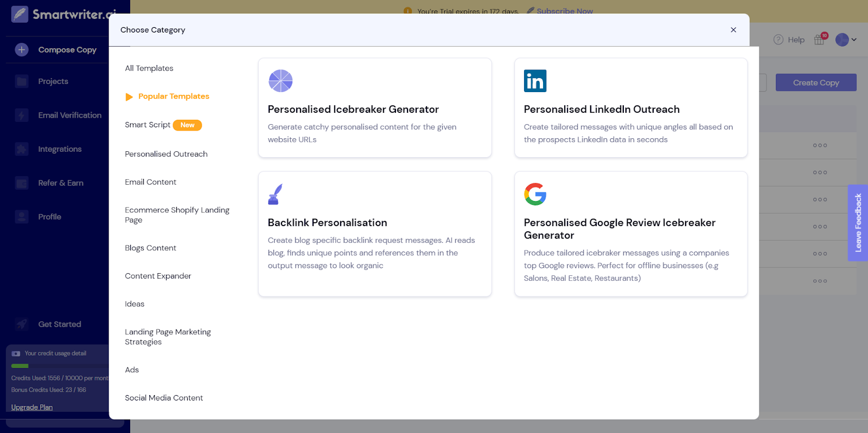The image size is (868, 433).
Task: Open the Leave Feedback side tab
Action: click(858, 223)
